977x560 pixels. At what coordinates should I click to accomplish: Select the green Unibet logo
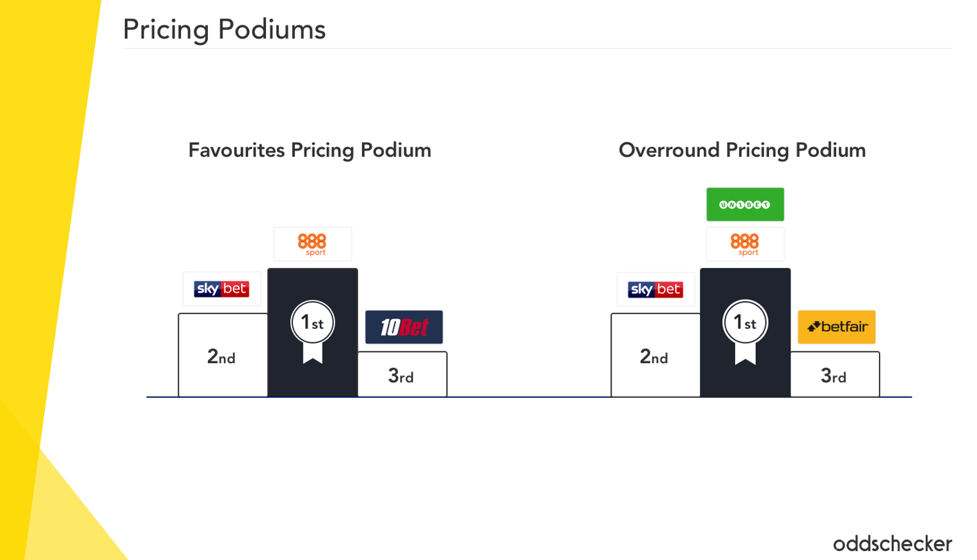[745, 204]
